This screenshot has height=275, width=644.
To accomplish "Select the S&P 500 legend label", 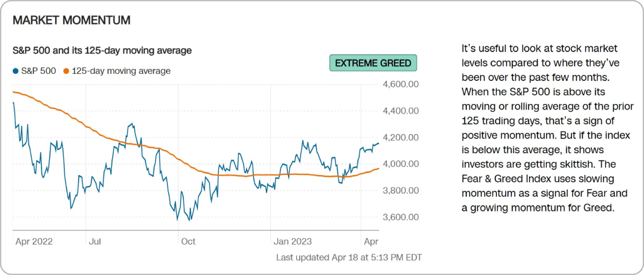I will [x=39, y=71].
